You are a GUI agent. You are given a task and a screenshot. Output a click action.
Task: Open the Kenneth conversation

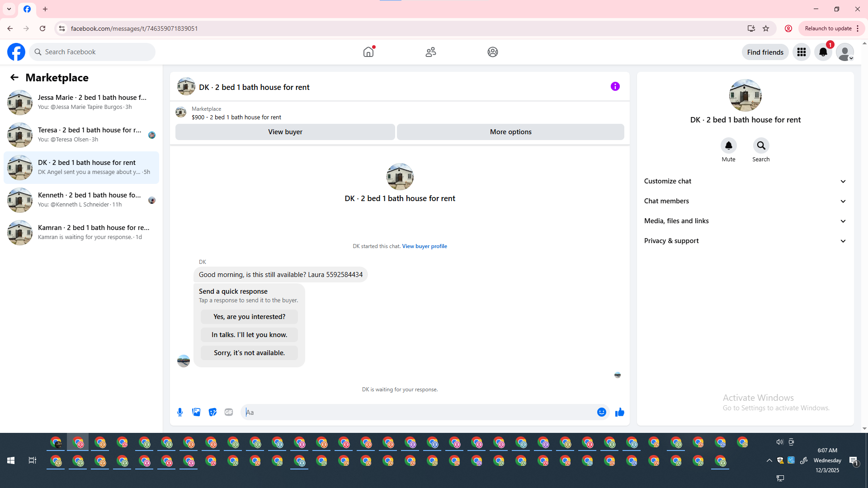click(81, 200)
